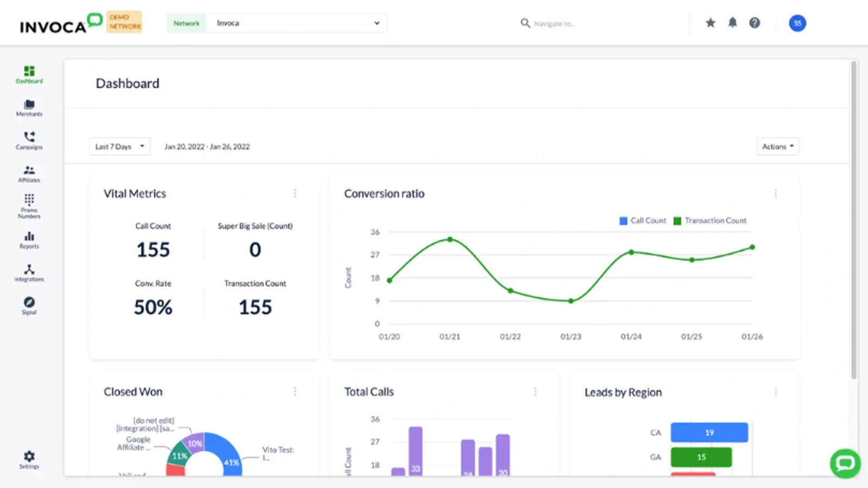The width and height of the screenshot is (868, 488).
Task: Click the 01/21 data point on chart
Action: (x=450, y=239)
